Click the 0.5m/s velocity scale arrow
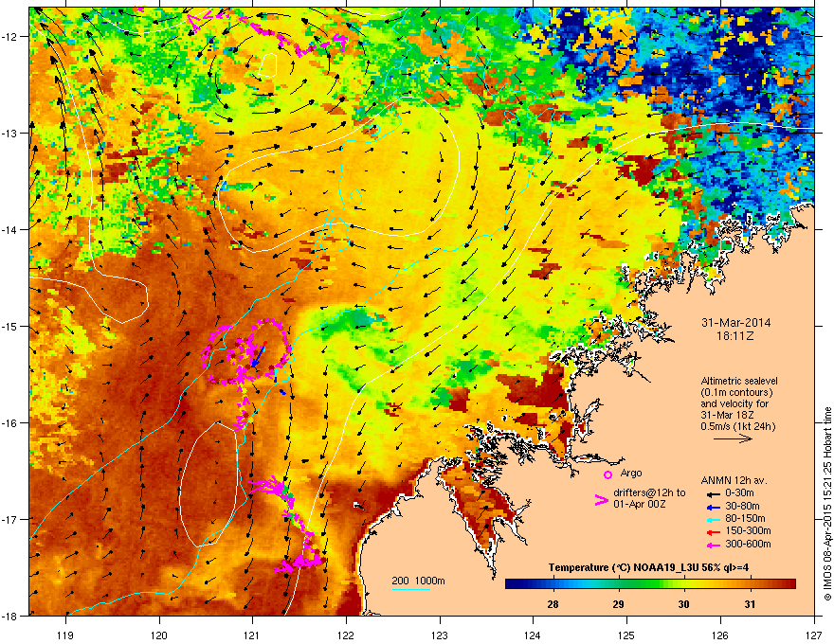834x644 pixels. [x=733, y=438]
